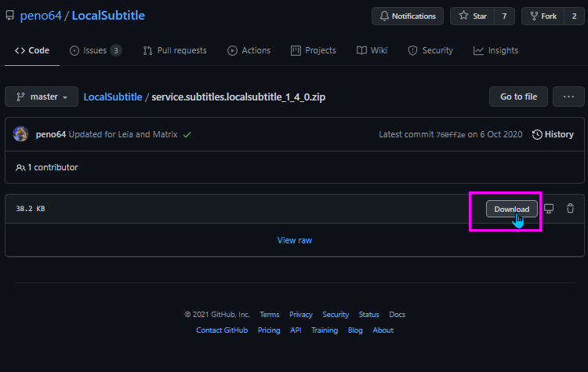Click the repository book icon beside peno64

point(9,16)
